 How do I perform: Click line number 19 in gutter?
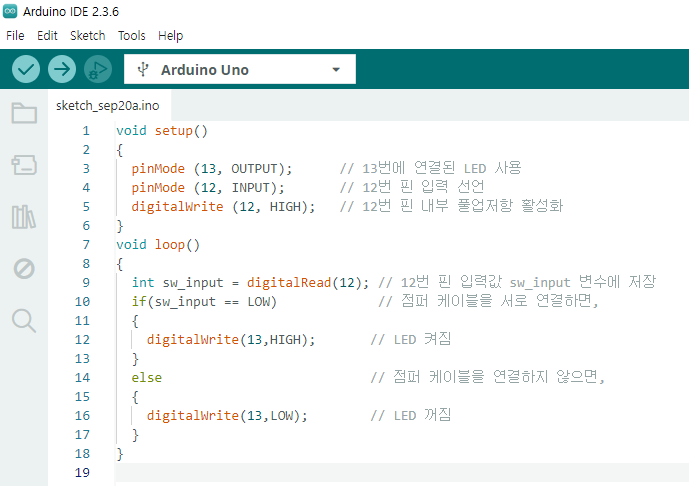[x=82, y=473]
